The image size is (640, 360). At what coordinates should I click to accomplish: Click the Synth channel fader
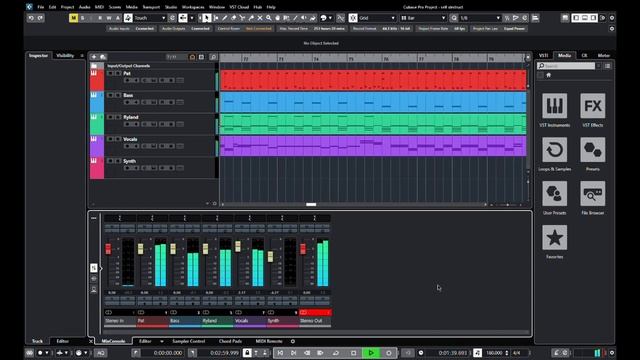pos(270,256)
